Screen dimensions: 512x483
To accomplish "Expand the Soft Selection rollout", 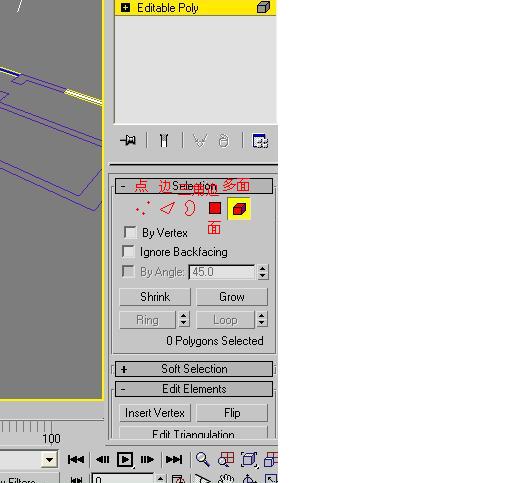I will [x=194, y=369].
